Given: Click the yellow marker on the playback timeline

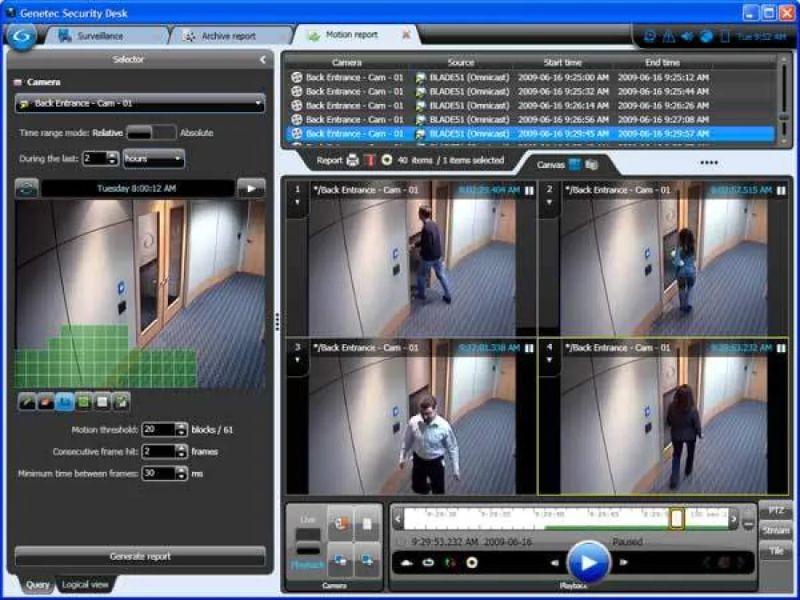Looking at the screenshot, I should 675,519.
